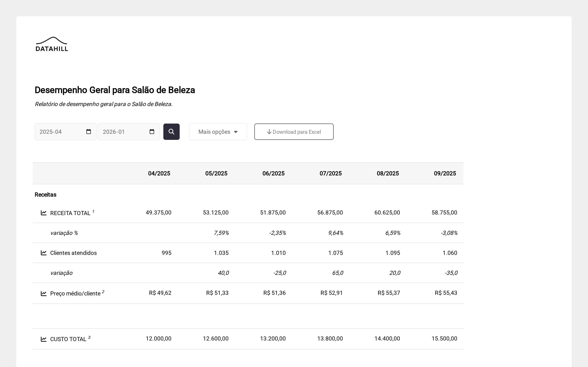588x367 pixels.
Task: Open the CUSTO TOTAL chart icon
Action: coord(43,339)
